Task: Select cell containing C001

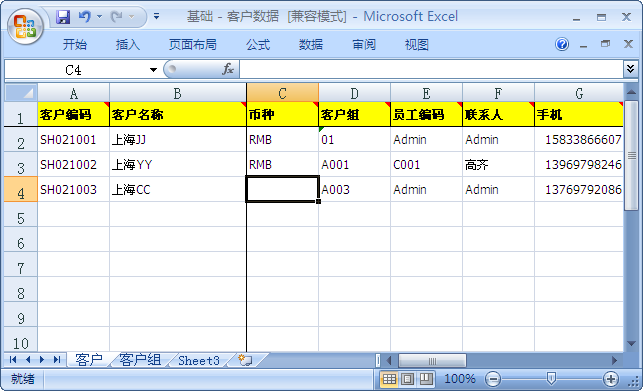Action: tap(426, 165)
